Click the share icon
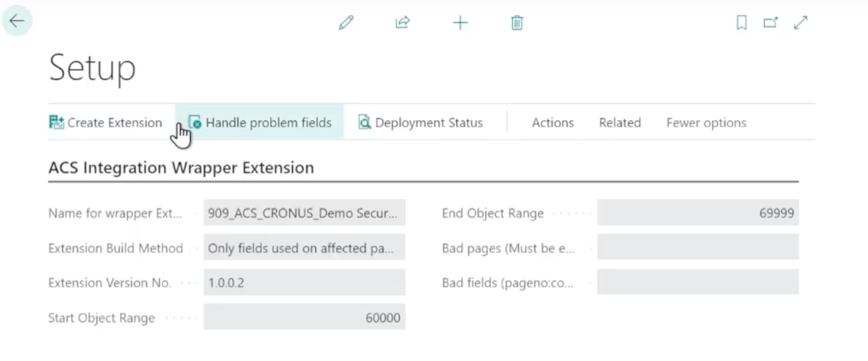Image resolution: width=868 pixels, height=361 pixels. tap(402, 23)
